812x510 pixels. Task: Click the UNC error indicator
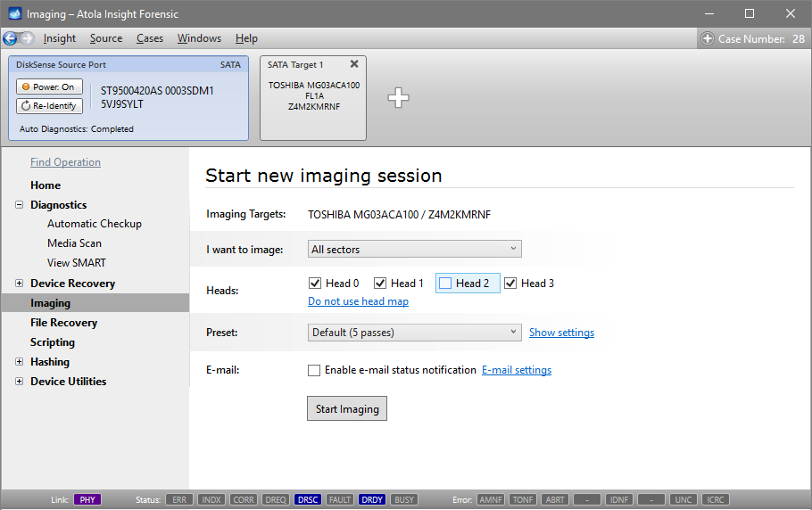[x=684, y=499]
